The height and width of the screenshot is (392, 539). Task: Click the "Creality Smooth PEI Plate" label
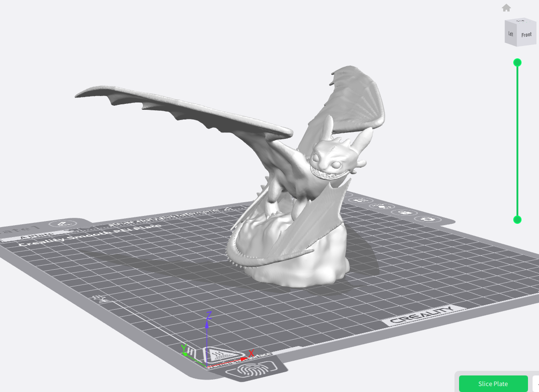tap(90, 235)
